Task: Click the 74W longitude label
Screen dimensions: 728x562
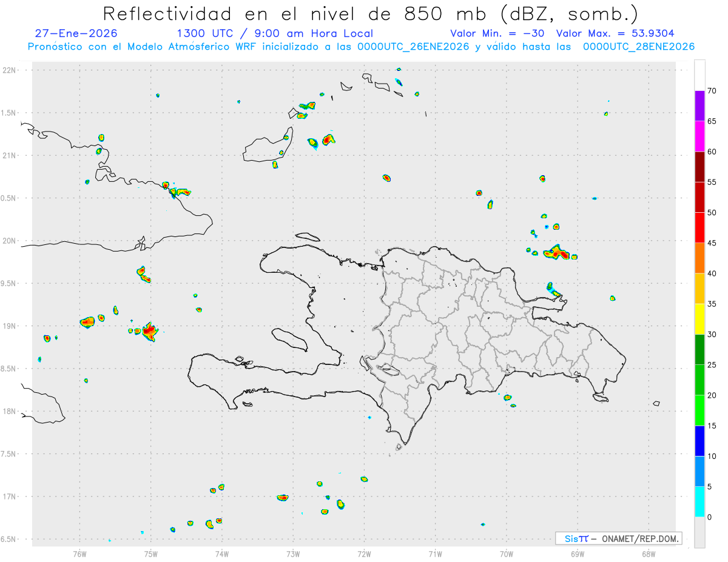Action: tap(222, 554)
